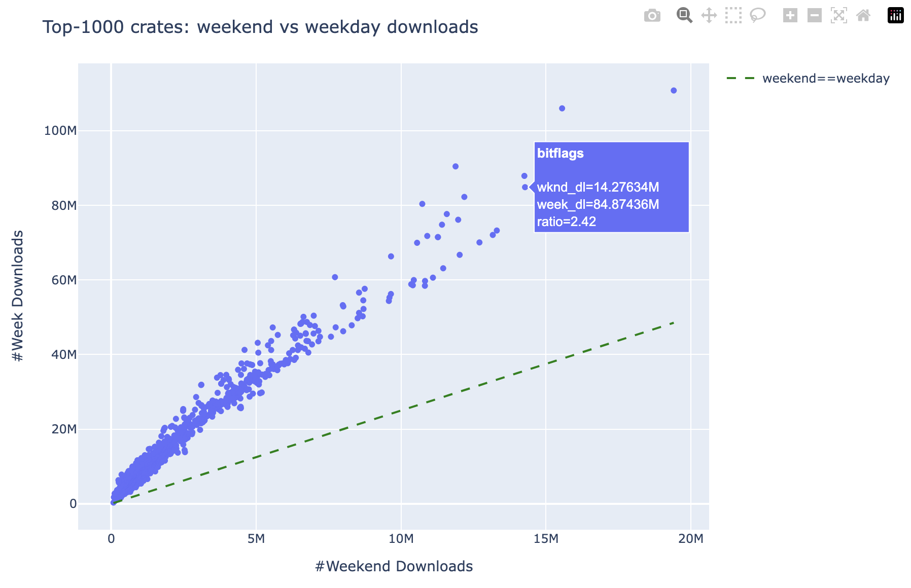Open the Plotly logo link
Image resolution: width=911 pixels, height=588 pixels.
[x=895, y=16]
